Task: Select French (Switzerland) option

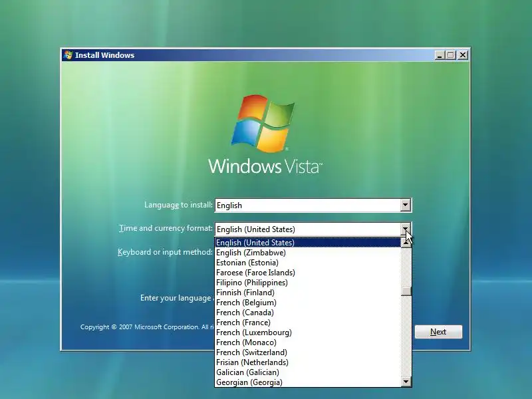Action: point(308,352)
